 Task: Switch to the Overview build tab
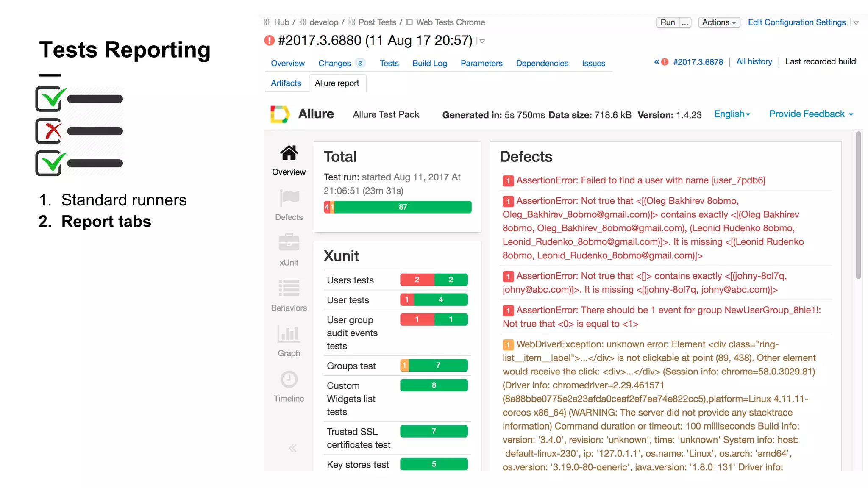[288, 63]
